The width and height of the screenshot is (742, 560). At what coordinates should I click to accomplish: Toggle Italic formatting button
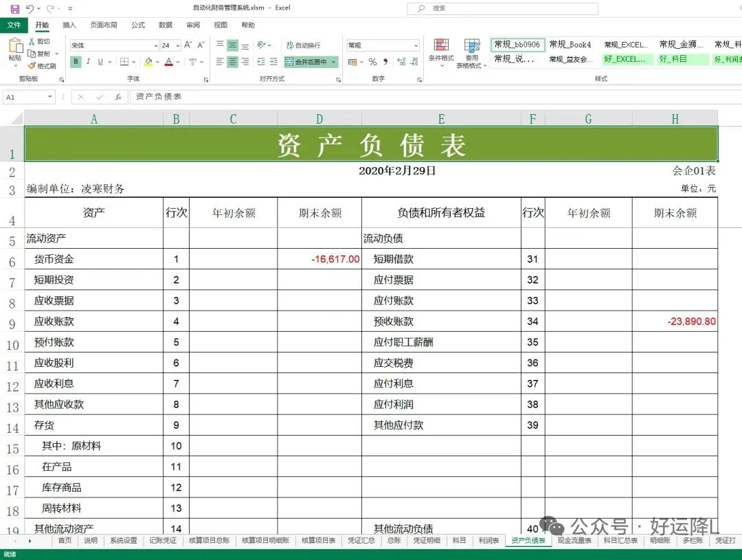click(88, 62)
